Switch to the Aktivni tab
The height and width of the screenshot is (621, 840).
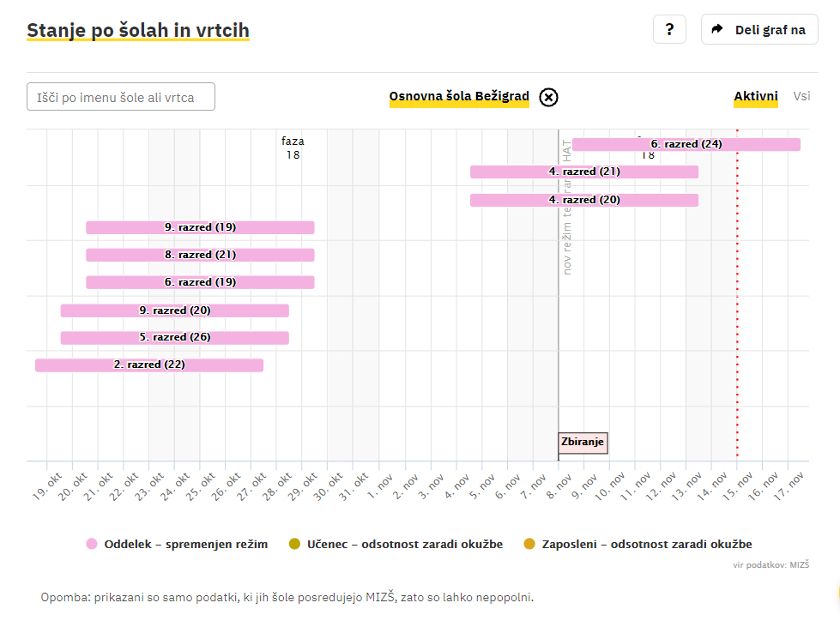(755, 97)
